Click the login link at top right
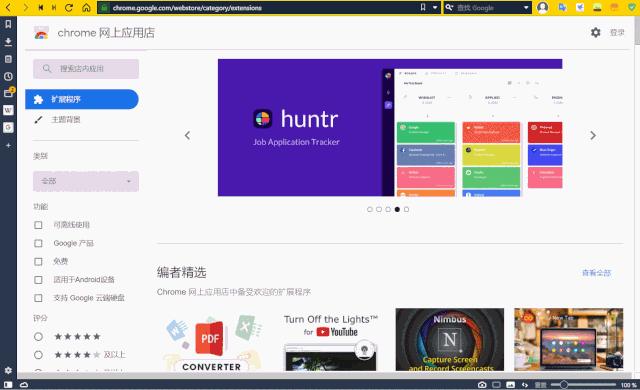The width and height of the screenshot is (640, 390). click(617, 32)
